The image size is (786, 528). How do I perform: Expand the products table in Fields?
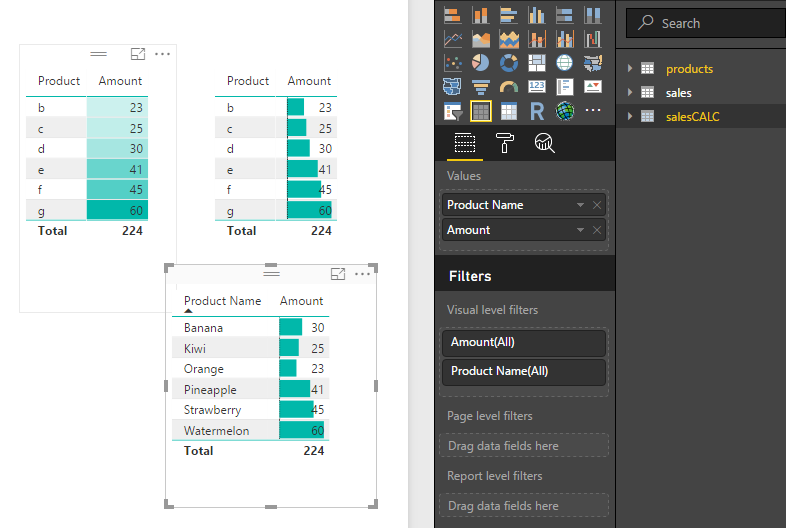point(630,68)
